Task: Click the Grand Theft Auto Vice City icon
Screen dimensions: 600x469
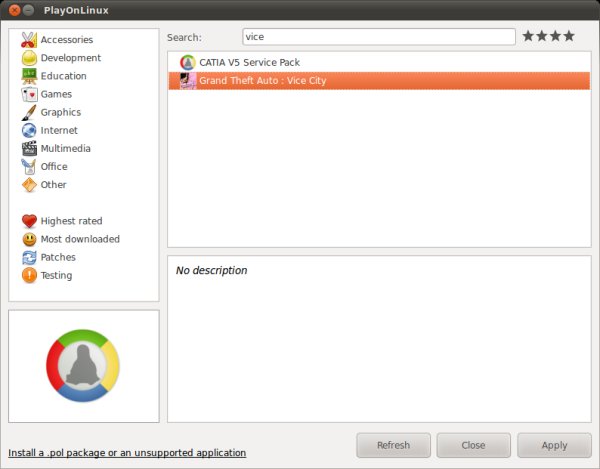Action: [188, 81]
